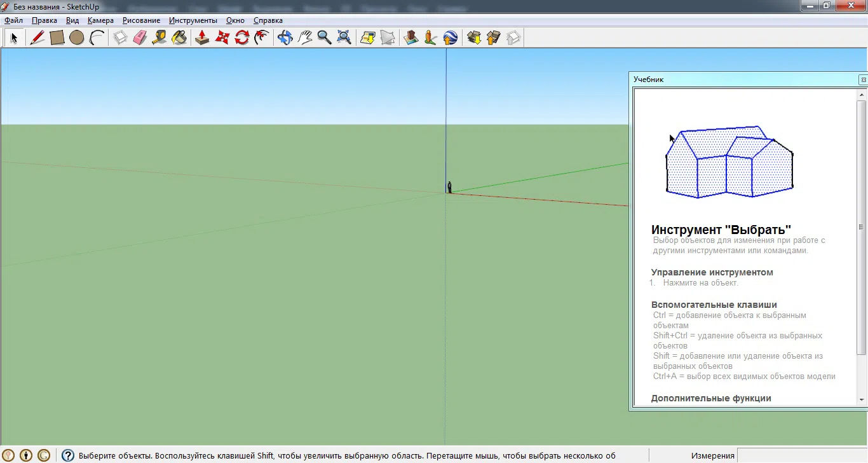Click the Учебник panel scrollbar down arrow

[862, 400]
